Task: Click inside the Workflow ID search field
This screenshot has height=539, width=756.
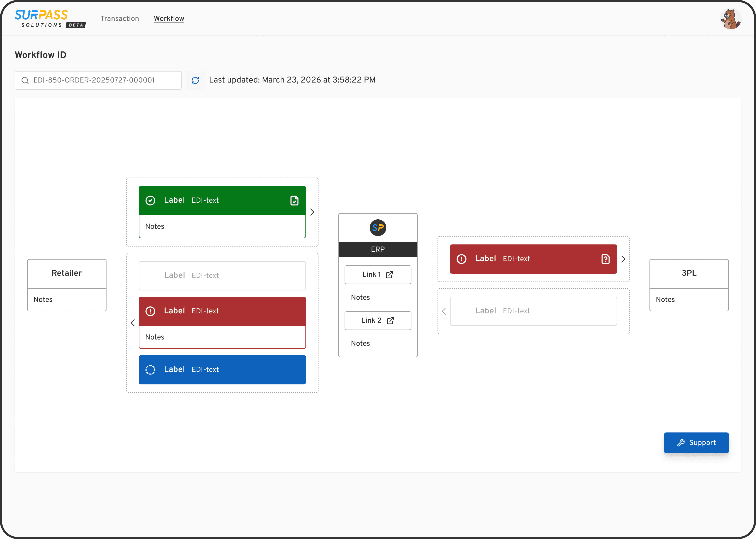Action: tap(98, 80)
